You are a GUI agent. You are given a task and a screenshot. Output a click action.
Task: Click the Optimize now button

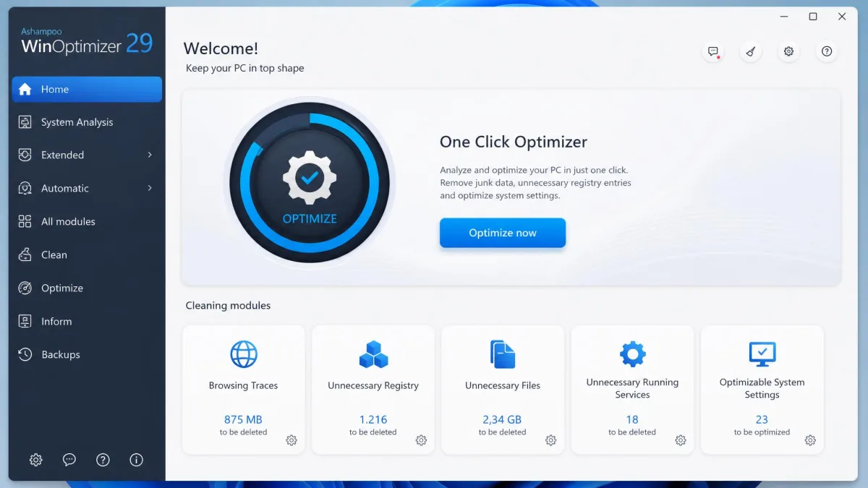pos(503,233)
